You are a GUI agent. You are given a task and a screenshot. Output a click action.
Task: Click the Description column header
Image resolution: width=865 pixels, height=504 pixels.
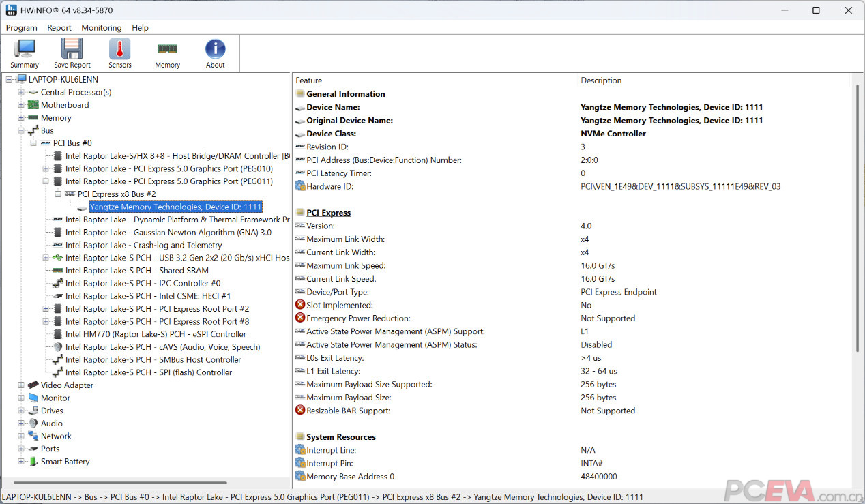[x=601, y=80]
